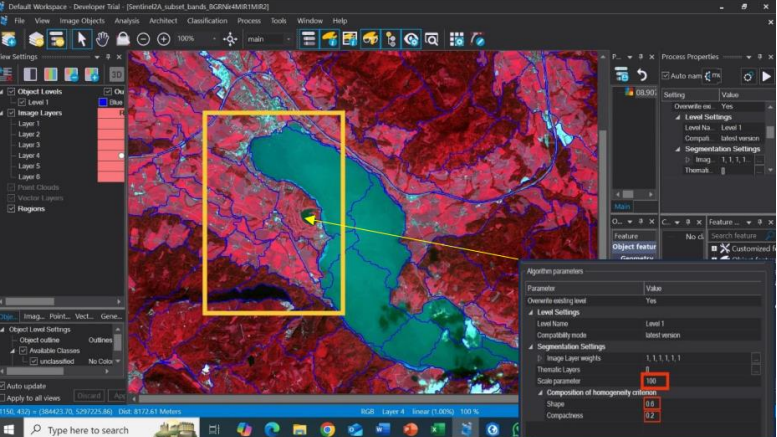Screen dimensions: 777x437
Task: Open the Architect menu
Action: point(163,21)
